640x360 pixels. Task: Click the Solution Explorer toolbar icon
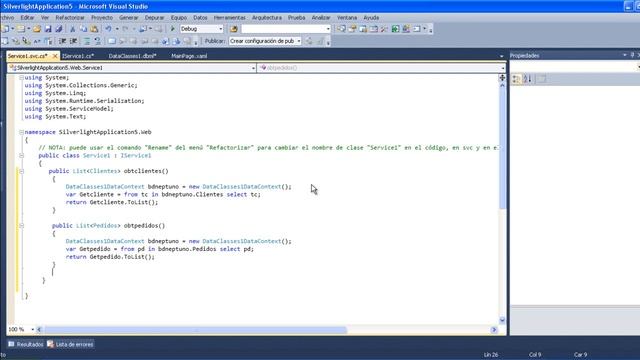341,29
